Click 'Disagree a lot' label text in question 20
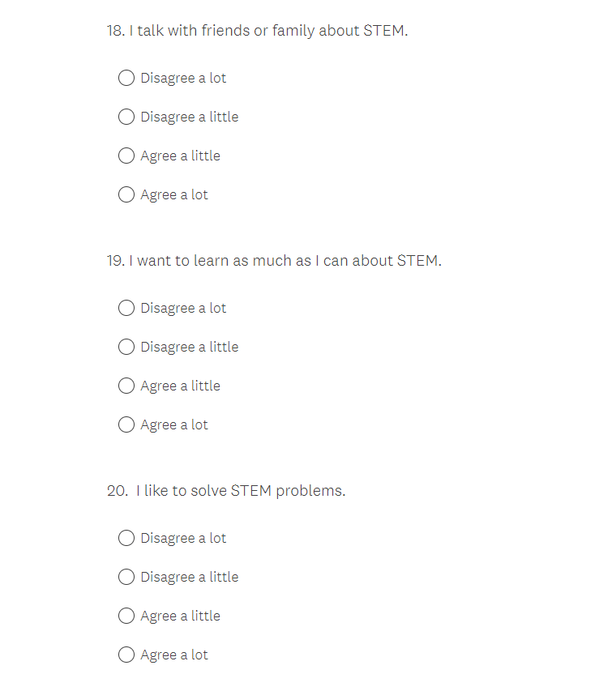616x691 pixels. pos(183,538)
